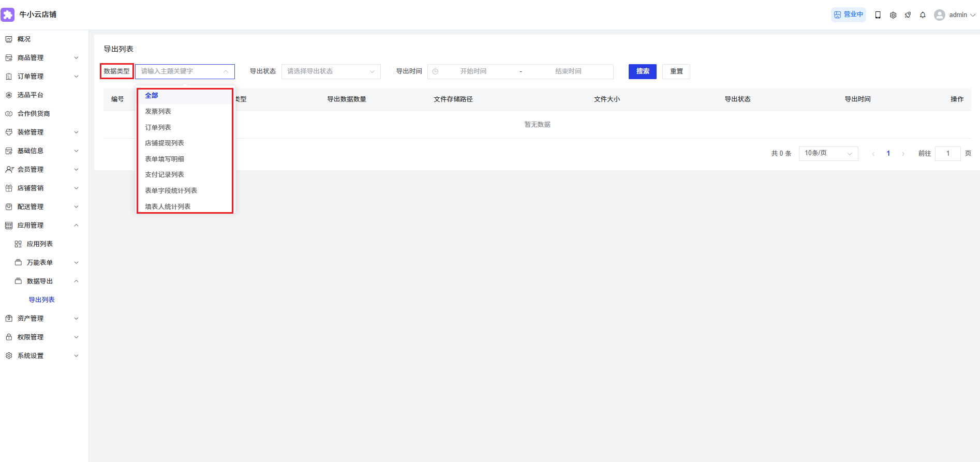Click the mobile preview icon in header
The height and width of the screenshot is (462, 980).
point(878,15)
